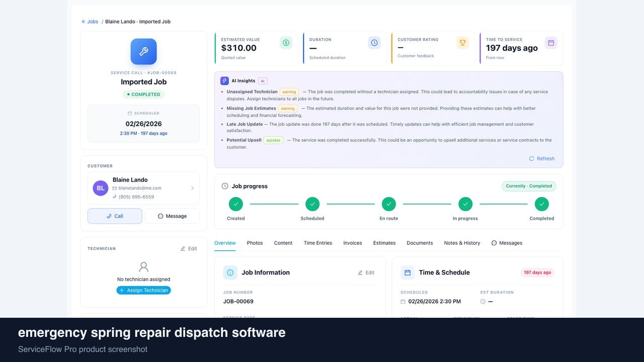Click the BL customer avatar

pos(101,188)
